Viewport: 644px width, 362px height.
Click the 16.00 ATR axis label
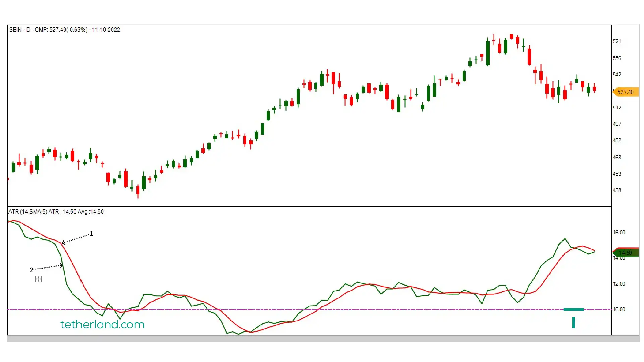(x=619, y=232)
